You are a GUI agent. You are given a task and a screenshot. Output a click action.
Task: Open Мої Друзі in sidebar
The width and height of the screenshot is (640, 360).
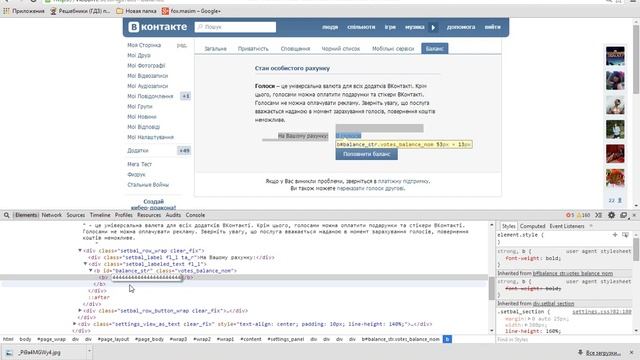click(x=139, y=55)
